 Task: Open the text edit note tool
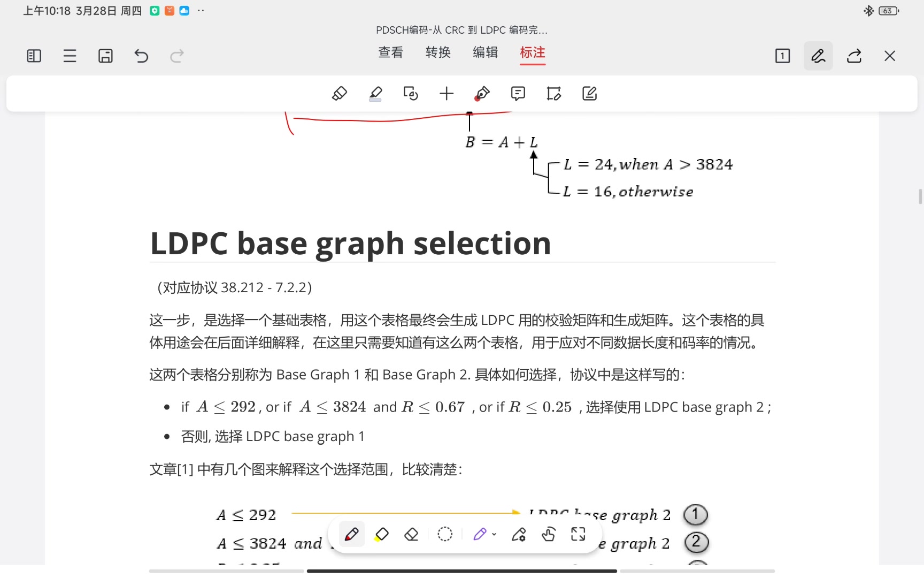(589, 94)
